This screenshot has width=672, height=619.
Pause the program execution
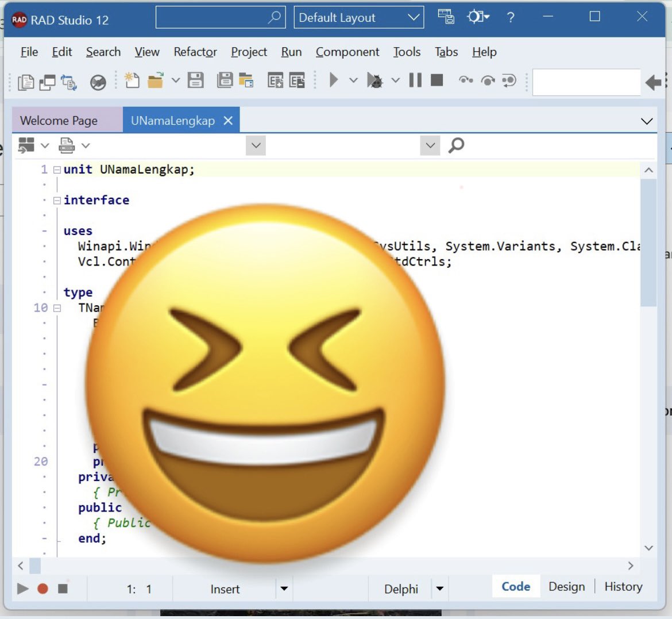pyautogui.click(x=415, y=80)
